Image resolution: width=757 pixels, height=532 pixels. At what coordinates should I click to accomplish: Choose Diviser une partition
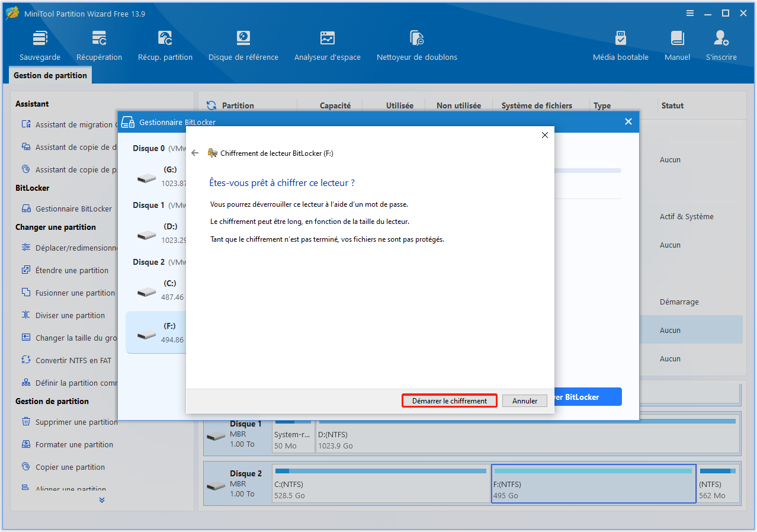pyautogui.click(x=63, y=315)
